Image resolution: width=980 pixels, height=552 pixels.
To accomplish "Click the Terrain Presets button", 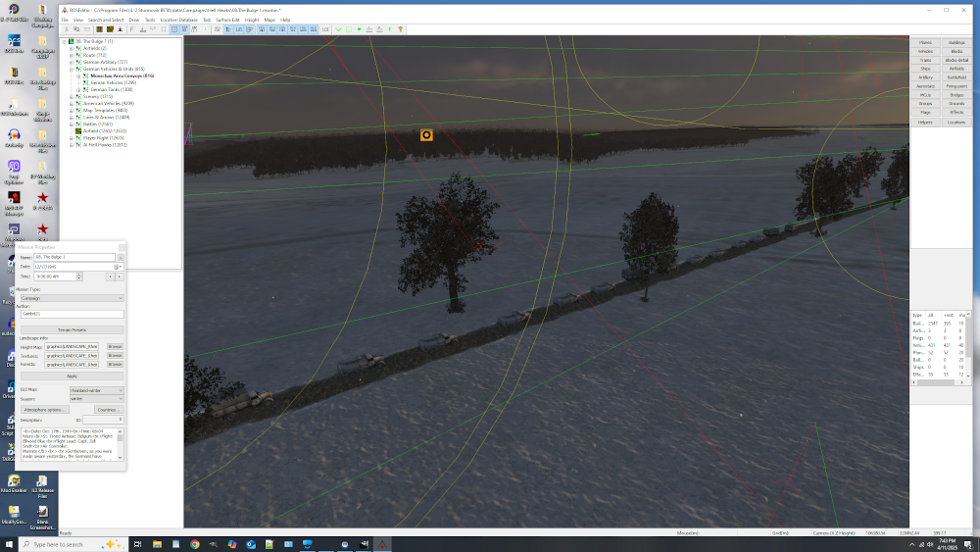I will [x=72, y=329].
